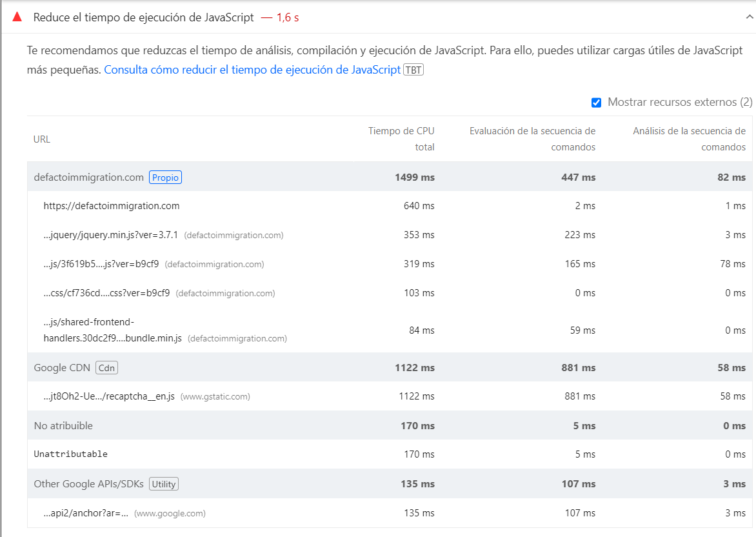The width and height of the screenshot is (756, 537).
Task: Click the (www.google.com) host label
Action: click(170, 513)
